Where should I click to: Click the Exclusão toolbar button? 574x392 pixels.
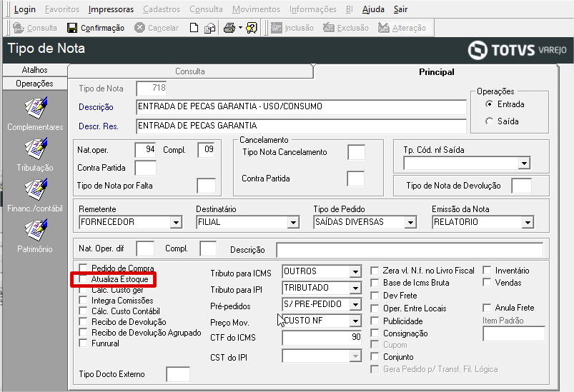(x=345, y=28)
